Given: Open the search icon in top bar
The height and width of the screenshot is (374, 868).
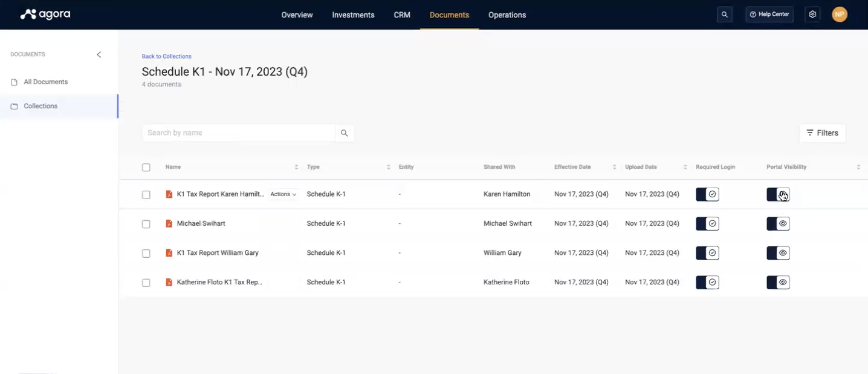Looking at the screenshot, I should point(724,15).
